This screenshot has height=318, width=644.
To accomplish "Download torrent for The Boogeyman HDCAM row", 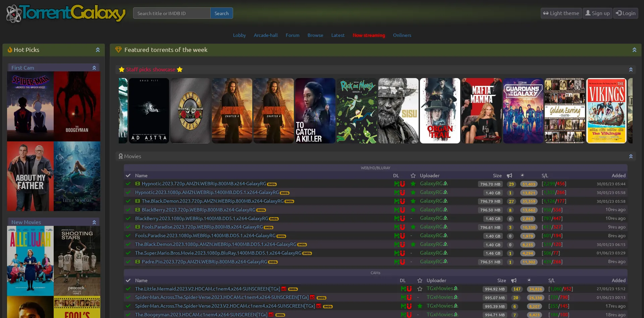I will pyautogui.click(x=403, y=315).
